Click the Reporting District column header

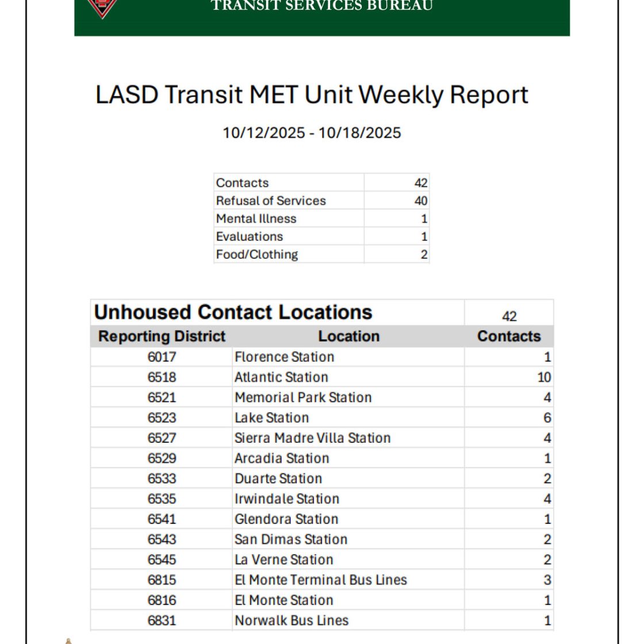pos(162,336)
